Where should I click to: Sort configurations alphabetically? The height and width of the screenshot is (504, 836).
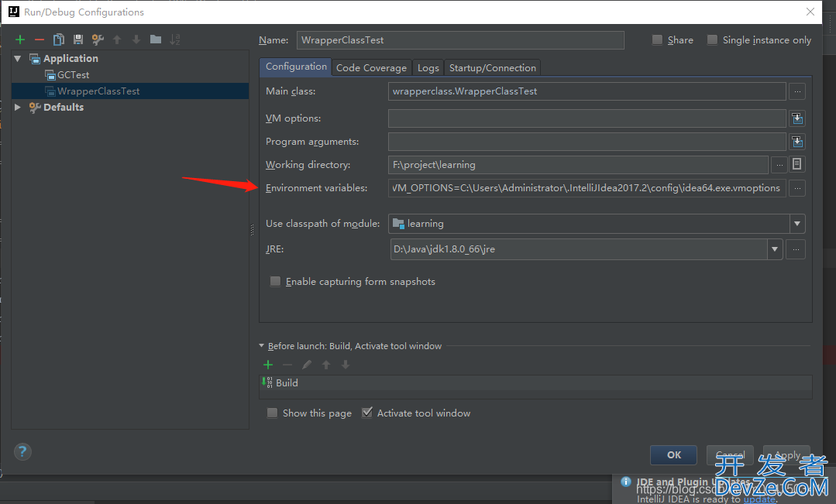point(175,39)
